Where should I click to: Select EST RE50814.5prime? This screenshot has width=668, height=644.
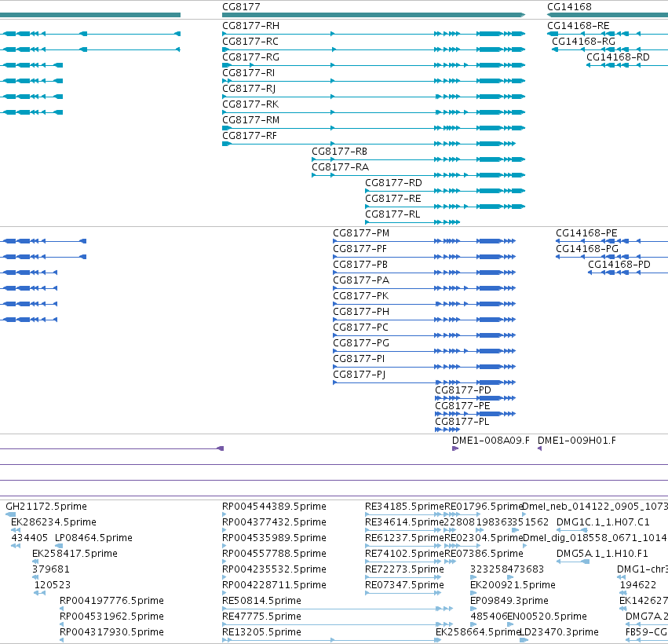261,601
